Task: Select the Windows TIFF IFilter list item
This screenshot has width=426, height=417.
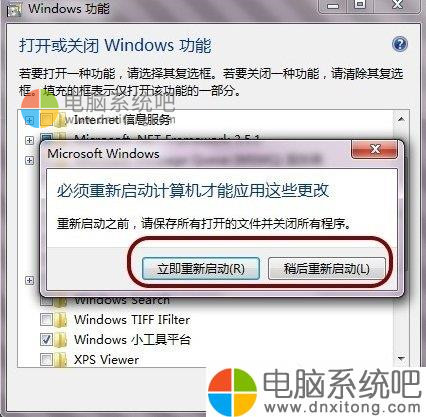Action: [x=132, y=320]
